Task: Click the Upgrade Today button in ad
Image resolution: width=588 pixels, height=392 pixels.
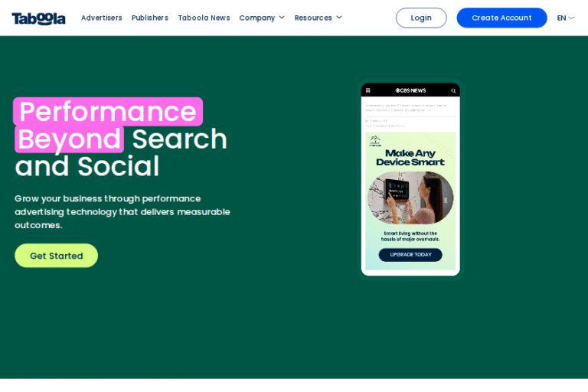Action: tap(410, 255)
